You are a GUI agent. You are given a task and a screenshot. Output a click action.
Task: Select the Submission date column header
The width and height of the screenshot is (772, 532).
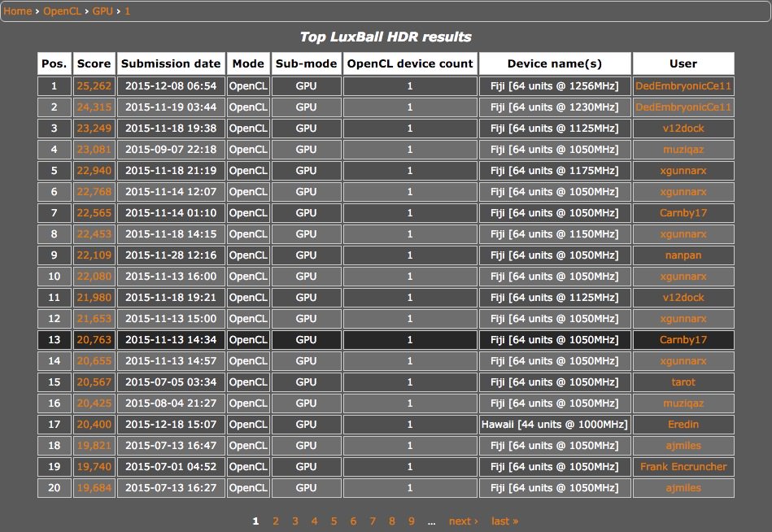pyautogui.click(x=171, y=63)
